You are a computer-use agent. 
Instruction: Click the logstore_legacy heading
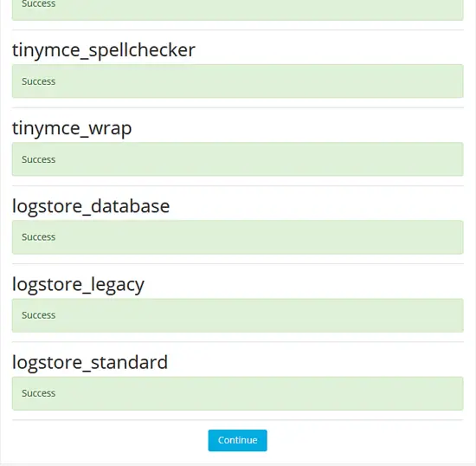click(x=78, y=284)
